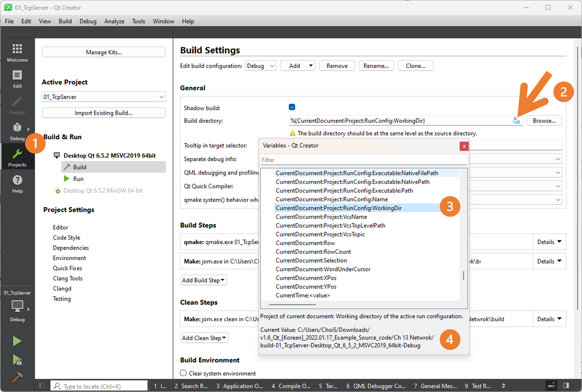582x392 pixels.
Task: Open the Analyze menu
Action: pos(114,21)
